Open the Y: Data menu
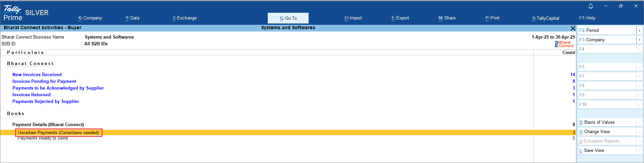 [x=132, y=18]
